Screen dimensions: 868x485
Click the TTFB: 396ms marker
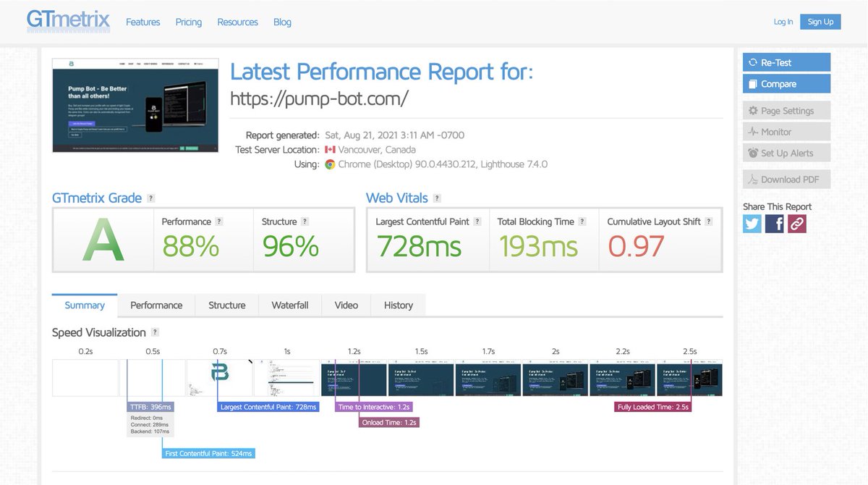150,407
